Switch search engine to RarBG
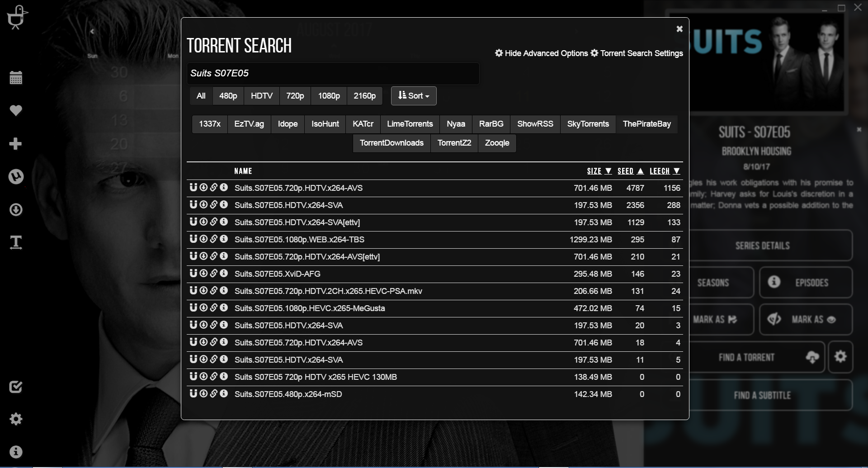The image size is (868, 468). 491,124
